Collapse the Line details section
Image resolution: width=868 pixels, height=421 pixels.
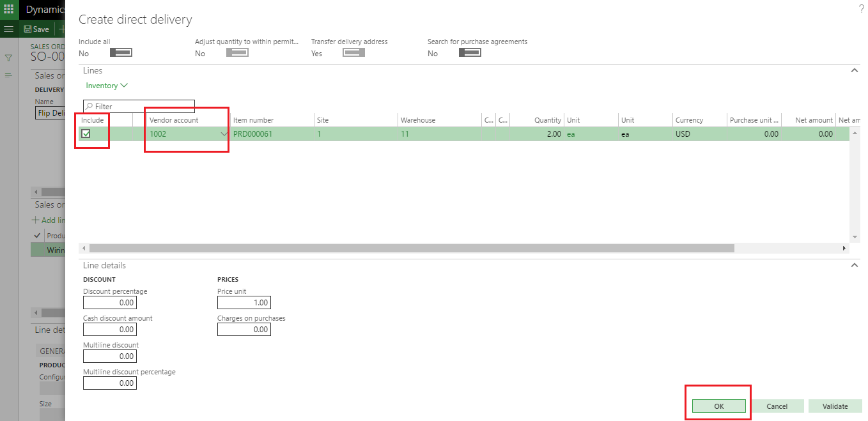(x=855, y=265)
